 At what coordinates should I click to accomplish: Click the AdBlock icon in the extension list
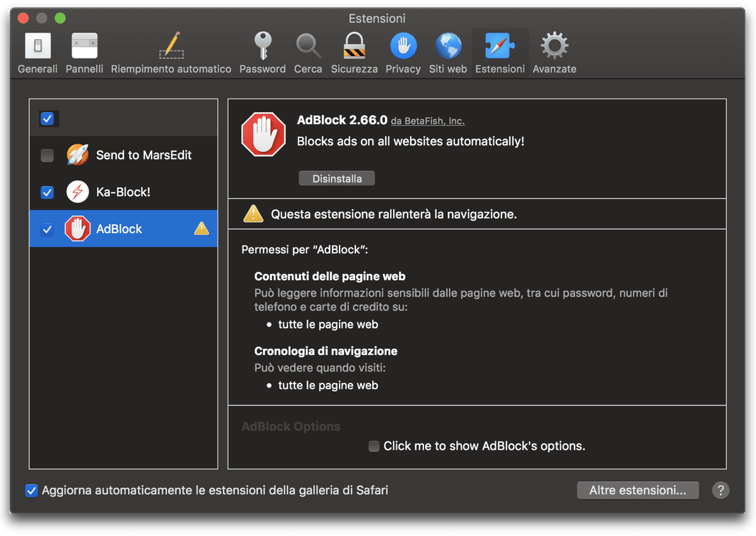77,229
